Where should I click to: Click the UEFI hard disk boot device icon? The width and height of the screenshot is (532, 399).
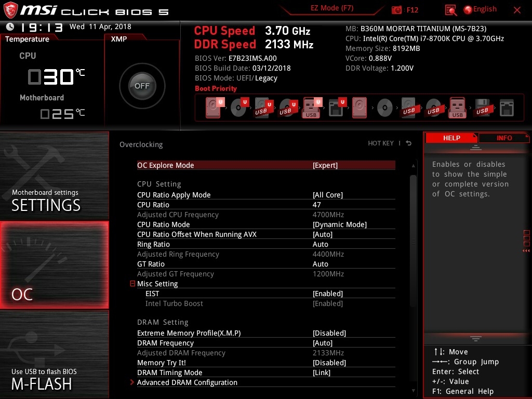[x=215, y=108]
